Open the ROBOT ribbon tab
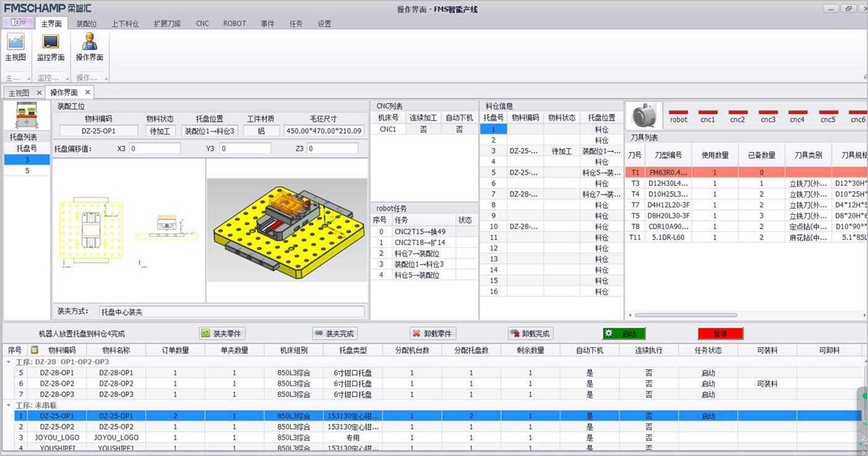 234,24
